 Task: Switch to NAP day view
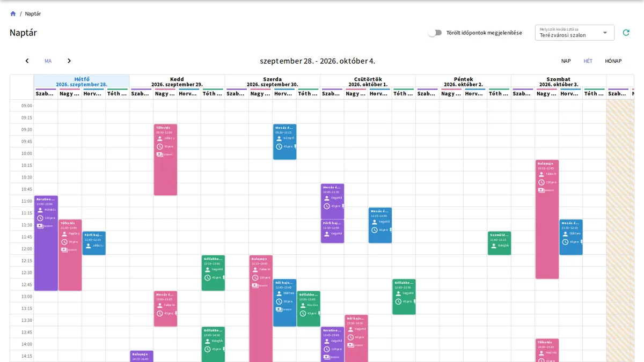tap(566, 61)
